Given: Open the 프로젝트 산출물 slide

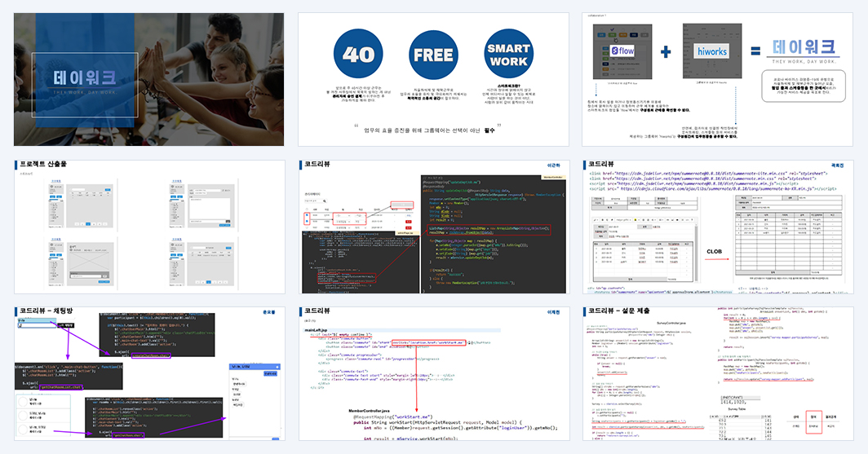Looking at the screenshot, I should tap(149, 227).
